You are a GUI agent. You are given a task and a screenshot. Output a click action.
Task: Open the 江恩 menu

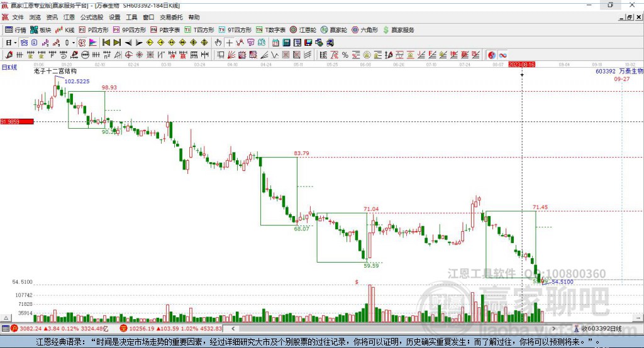point(69,17)
